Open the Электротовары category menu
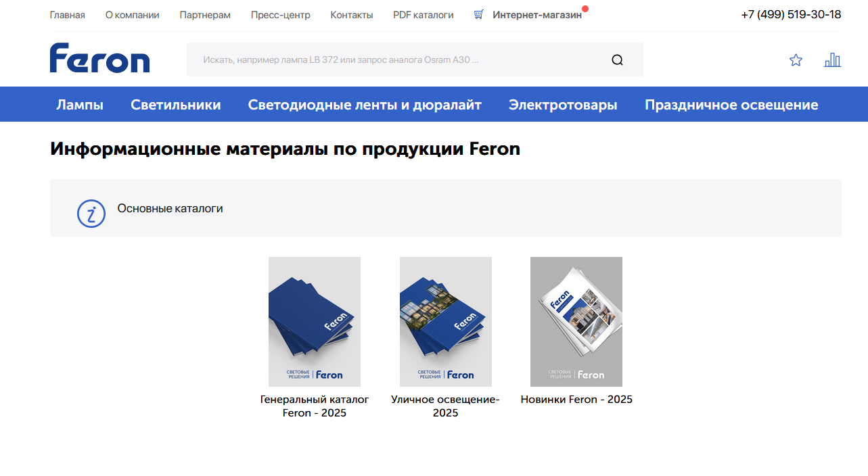868x476 pixels. 563,105
